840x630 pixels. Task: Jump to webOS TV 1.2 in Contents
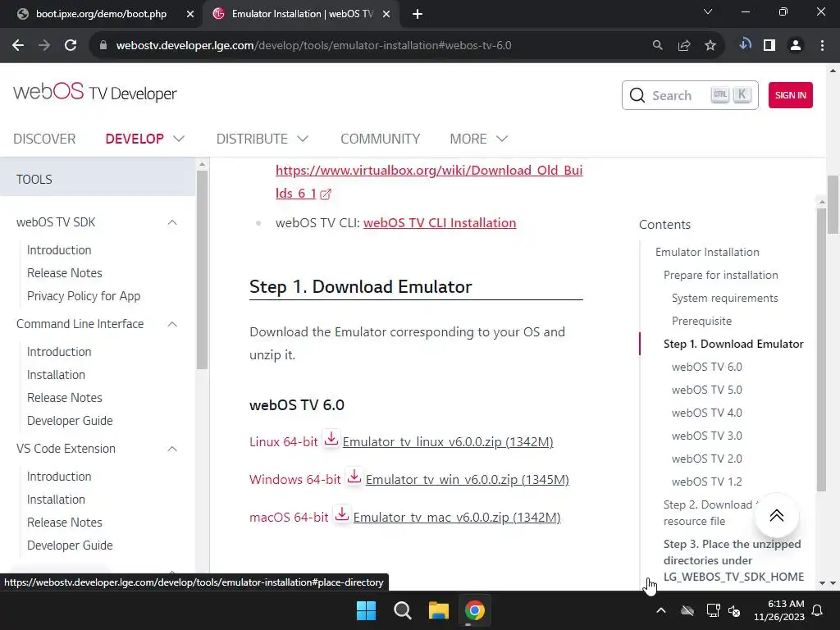[706, 482]
